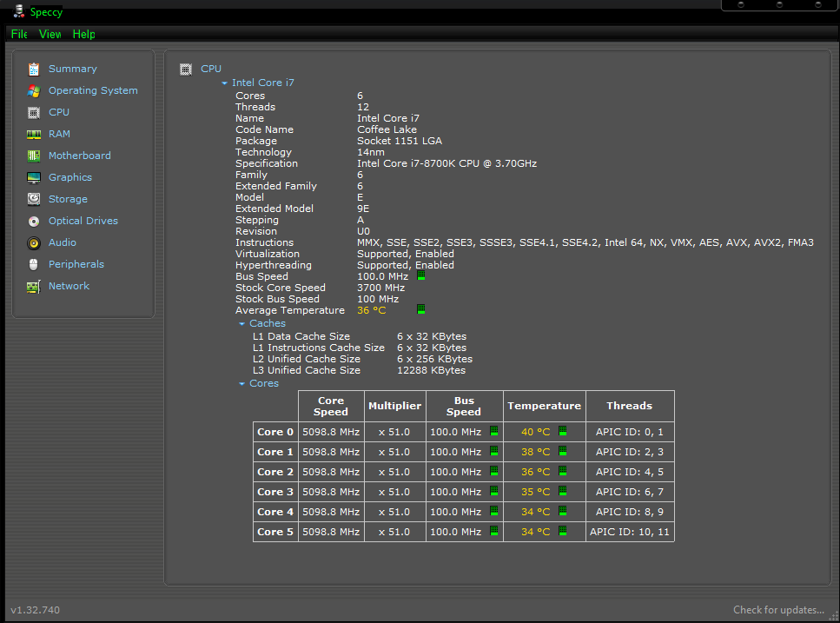Screen dimensions: 840x623
Task: Click Core 3 temperature graph icon
Action: click(563, 491)
